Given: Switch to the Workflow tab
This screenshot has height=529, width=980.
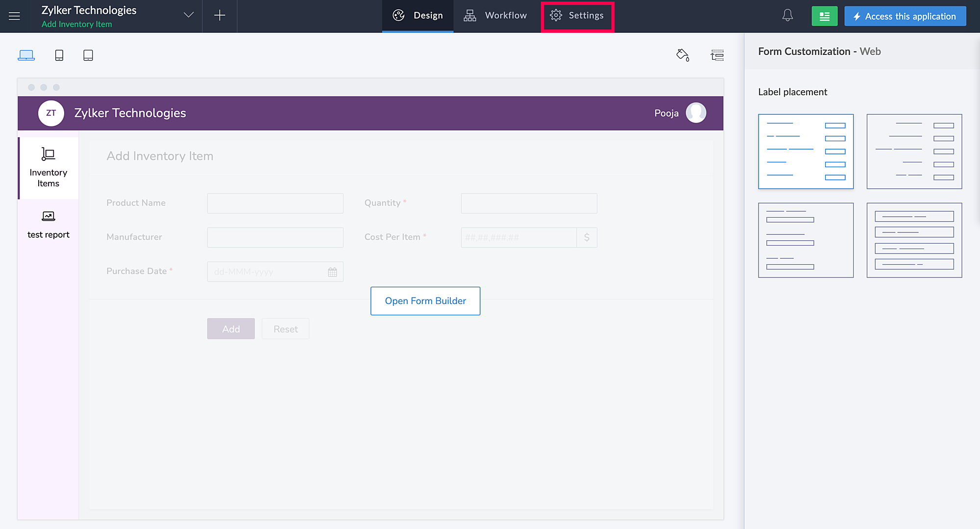Looking at the screenshot, I should coord(495,16).
